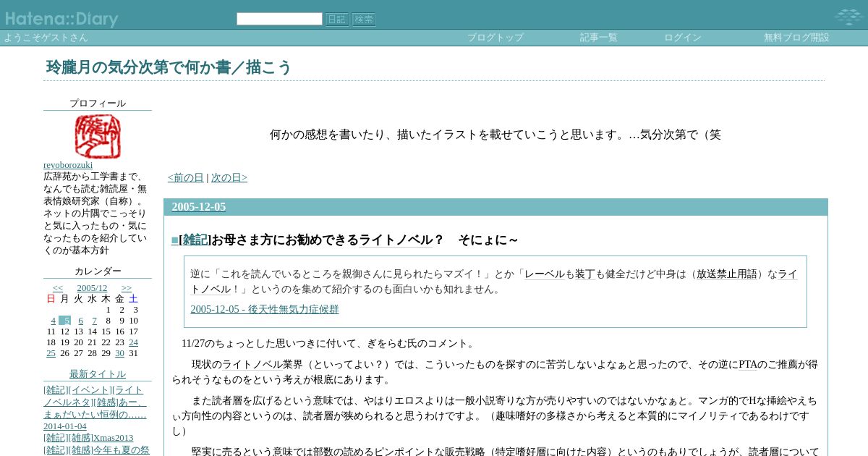Image resolution: width=868 pixels, height=456 pixels.
Task: Open the quoted link 2005-12-05 - 後天性無気力症候群
Action: tap(265, 310)
